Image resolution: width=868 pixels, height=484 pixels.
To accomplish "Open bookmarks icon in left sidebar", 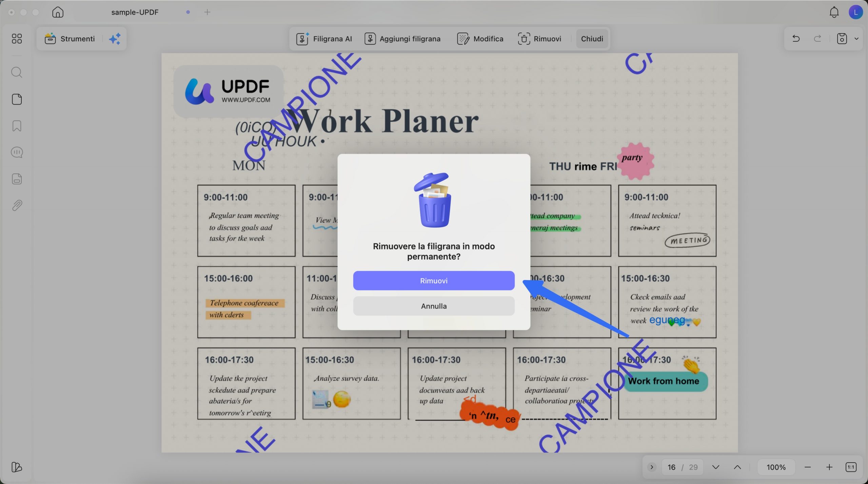I will tap(17, 126).
